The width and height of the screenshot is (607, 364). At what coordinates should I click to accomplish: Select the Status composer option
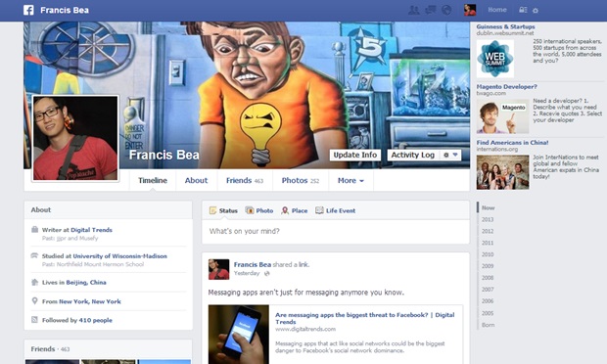click(223, 210)
